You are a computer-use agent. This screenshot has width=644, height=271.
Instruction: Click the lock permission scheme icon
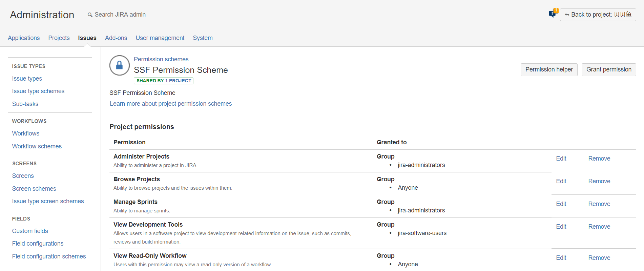pyautogui.click(x=120, y=65)
